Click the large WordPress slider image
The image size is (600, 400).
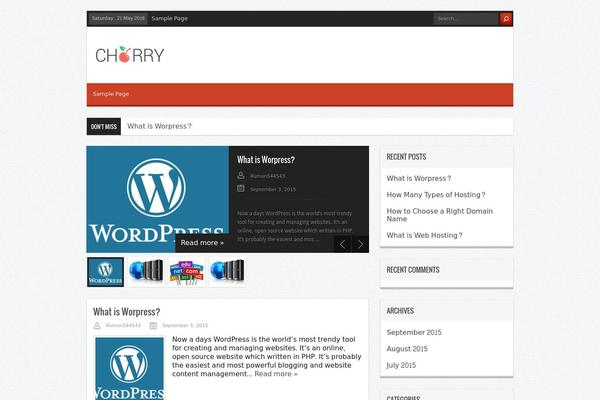[x=158, y=199]
